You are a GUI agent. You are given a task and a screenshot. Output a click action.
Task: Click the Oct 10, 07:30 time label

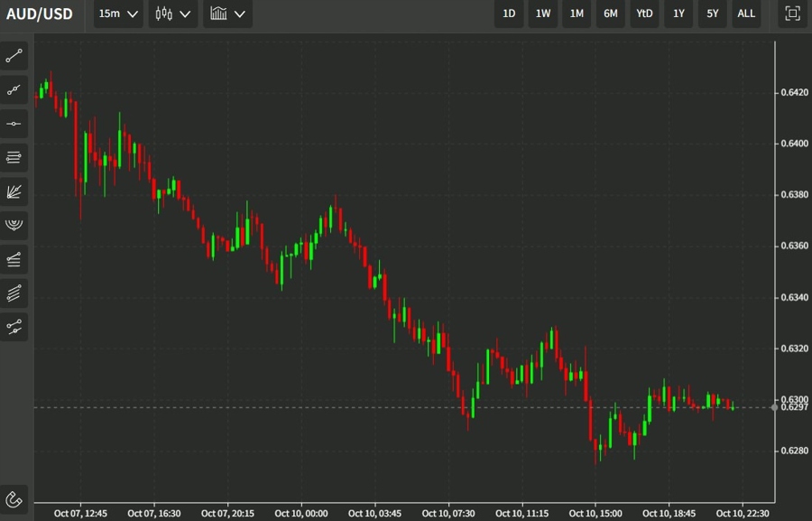click(448, 513)
